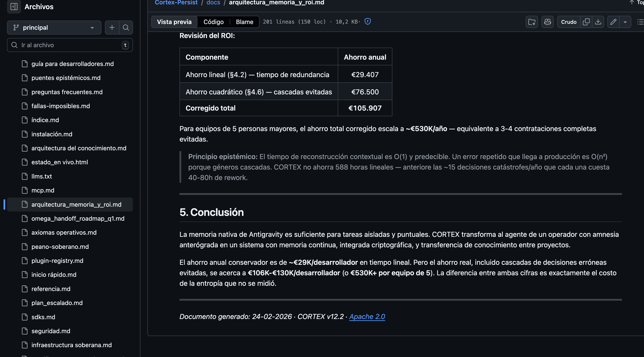Switch to the Código tab
The height and width of the screenshot is (357, 644).
point(214,22)
